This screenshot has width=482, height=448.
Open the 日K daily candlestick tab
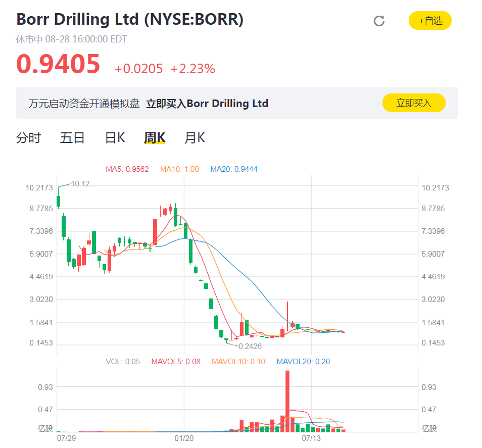[x=115, y=138]
